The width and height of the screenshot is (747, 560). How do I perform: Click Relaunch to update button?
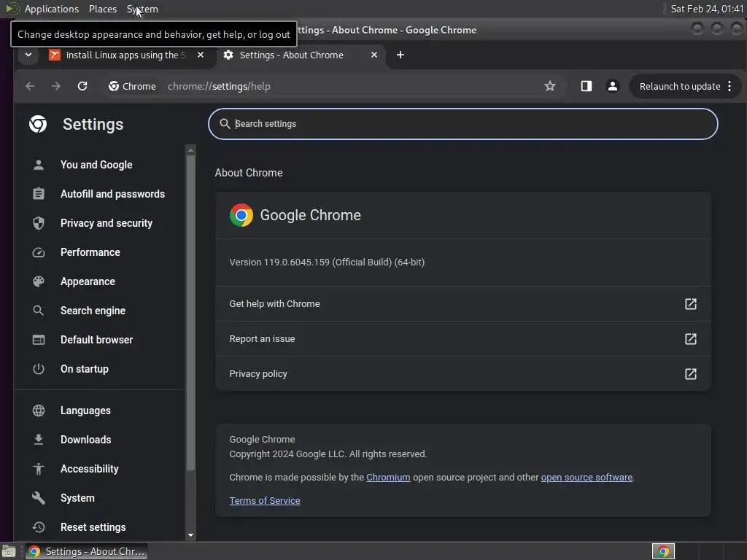point(679,86)
